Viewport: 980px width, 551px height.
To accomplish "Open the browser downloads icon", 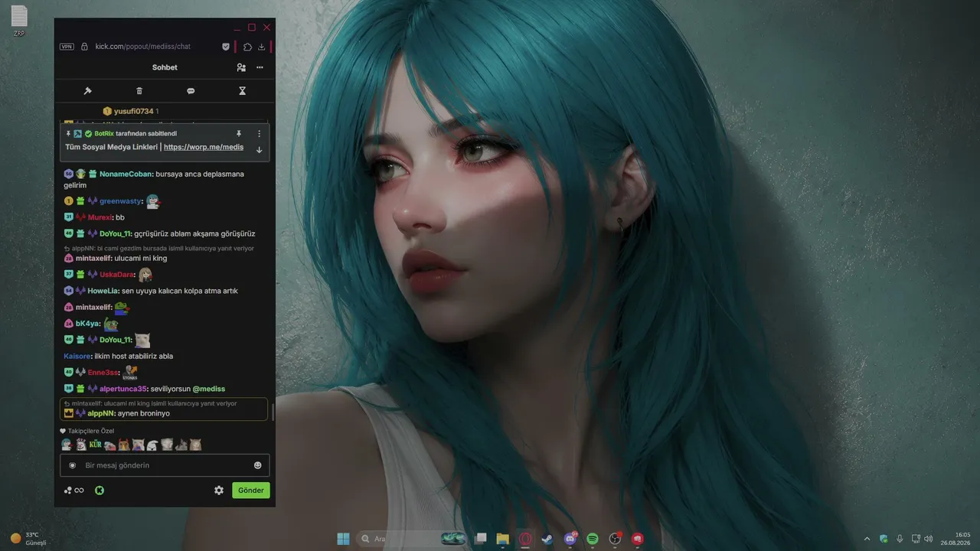I will pyautogui.click(x=262, y=47).
